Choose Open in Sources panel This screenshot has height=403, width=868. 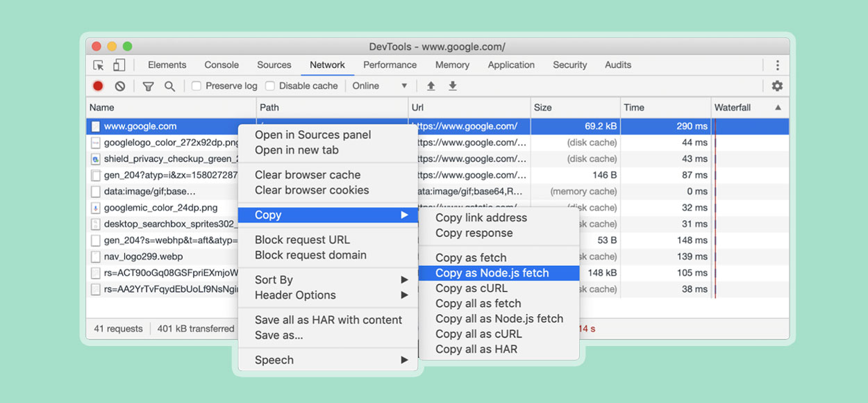point(312,135)
